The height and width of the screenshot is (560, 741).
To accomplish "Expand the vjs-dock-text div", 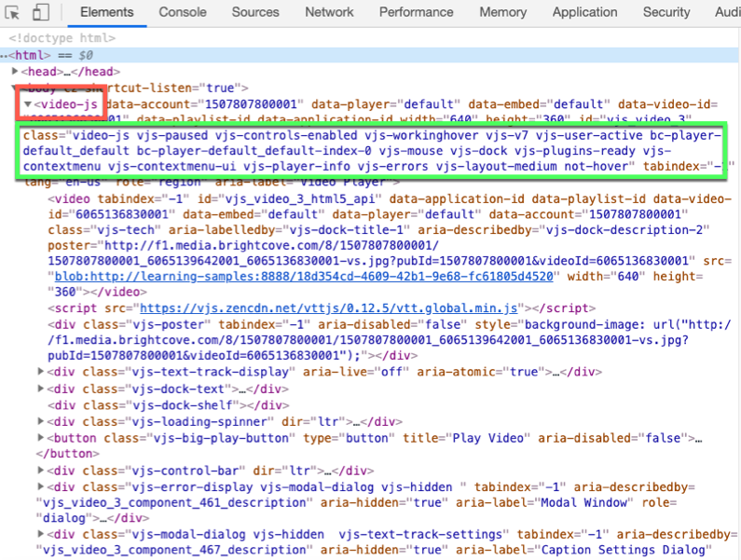I will point(40,389).
